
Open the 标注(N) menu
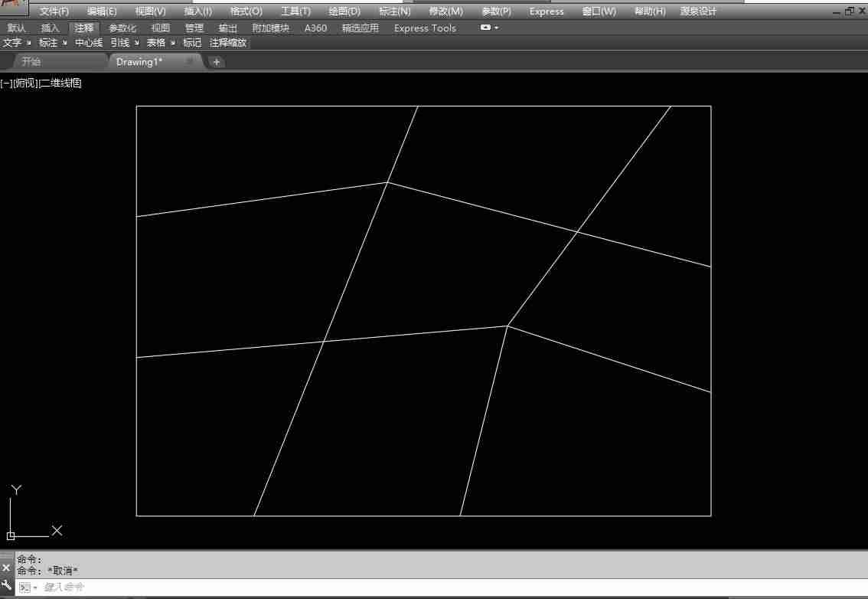395,11
